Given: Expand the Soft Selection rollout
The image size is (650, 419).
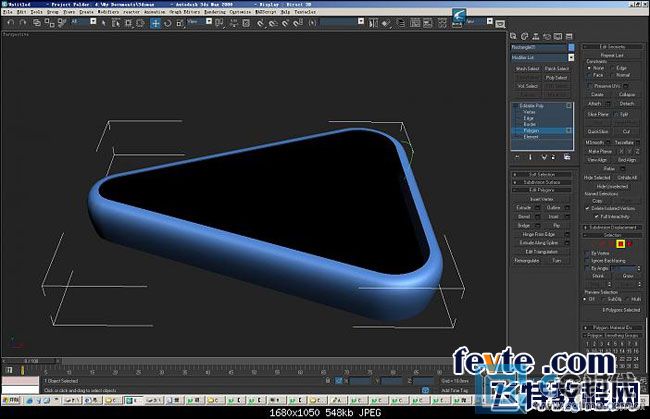Looking at the screenshot, I should [541, 174].
